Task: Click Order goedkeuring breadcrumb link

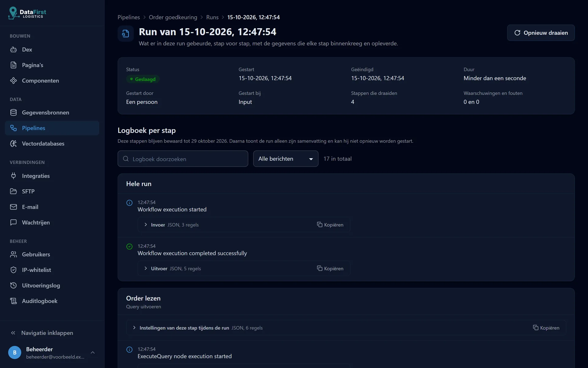Action: click(x=173, y=17)
